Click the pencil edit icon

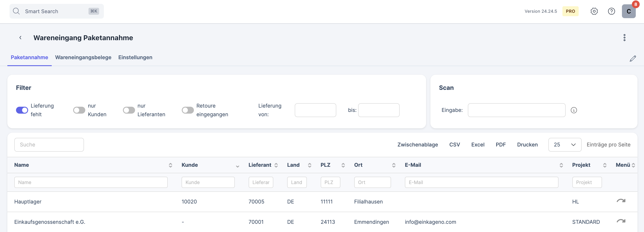(633, 59)
